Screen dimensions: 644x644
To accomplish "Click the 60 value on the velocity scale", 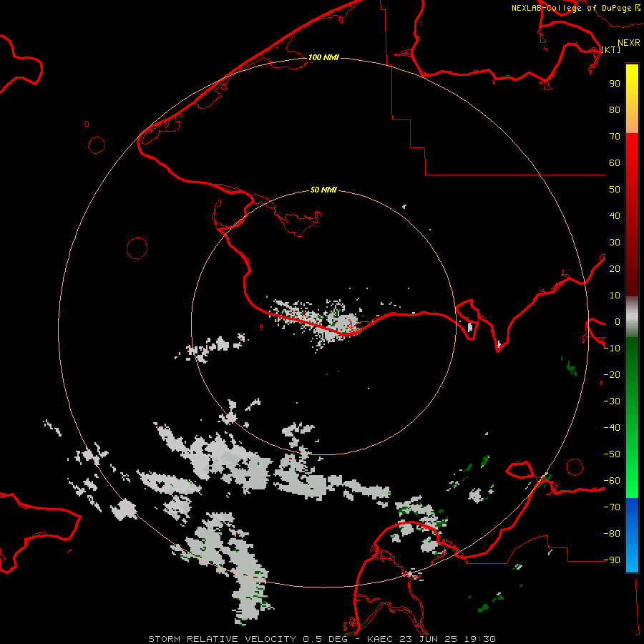I will coord(615,163).
